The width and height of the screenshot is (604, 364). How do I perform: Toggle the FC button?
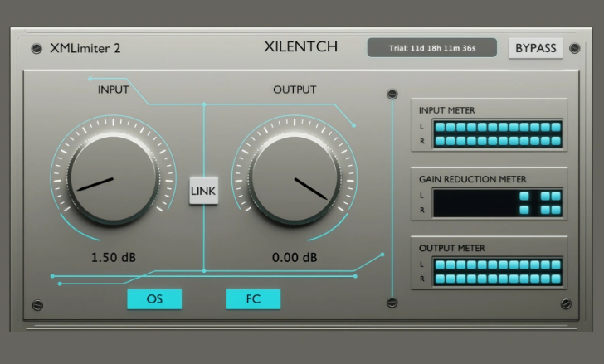[253, 299]
